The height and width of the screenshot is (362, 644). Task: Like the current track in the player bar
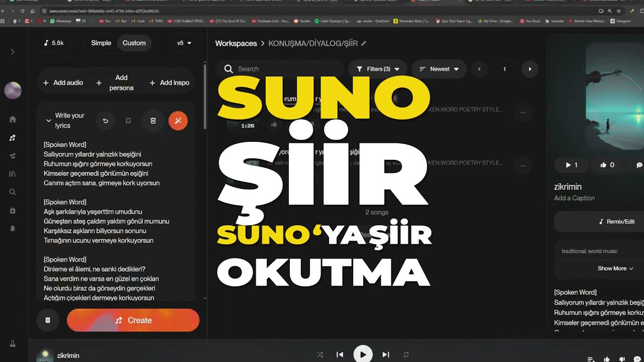pyautogui.click(x=607, y=359)
